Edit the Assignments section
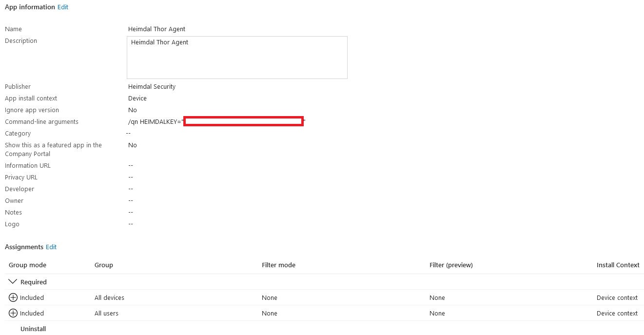Image resolution: width=644 pixels, height=335 pixels. click(51, 247)
